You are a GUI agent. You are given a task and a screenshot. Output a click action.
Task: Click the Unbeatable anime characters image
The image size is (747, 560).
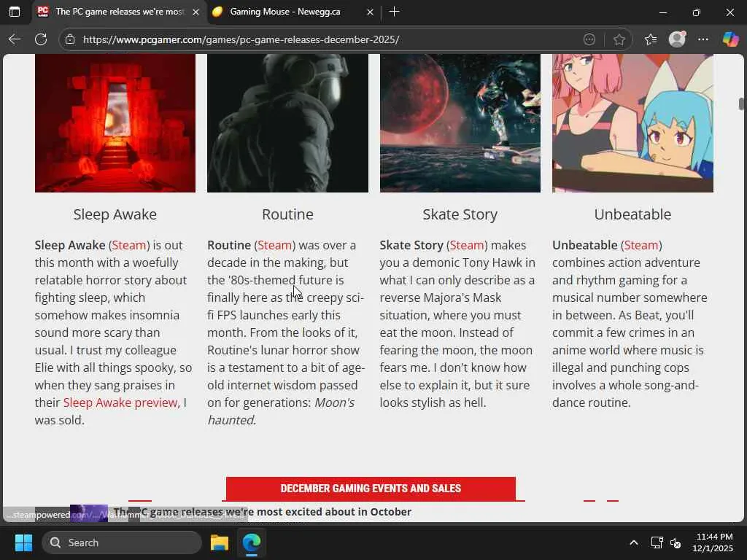coord(632,122)
